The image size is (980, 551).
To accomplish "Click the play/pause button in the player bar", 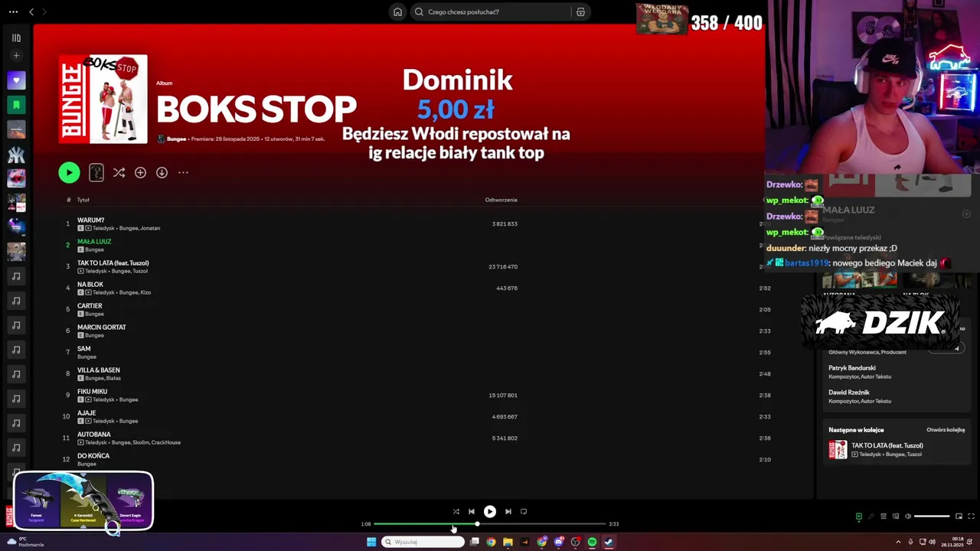I will point(490,511).
